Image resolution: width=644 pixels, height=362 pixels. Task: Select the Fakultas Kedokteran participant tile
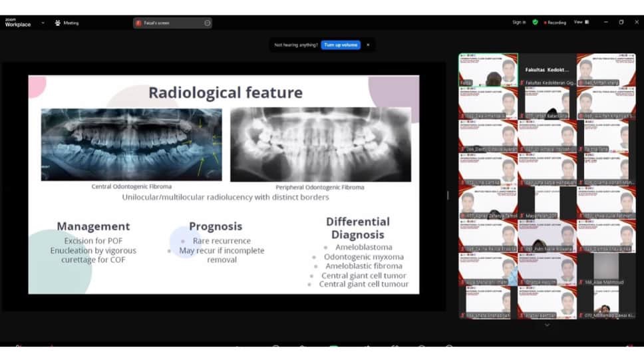pos(547,70)
